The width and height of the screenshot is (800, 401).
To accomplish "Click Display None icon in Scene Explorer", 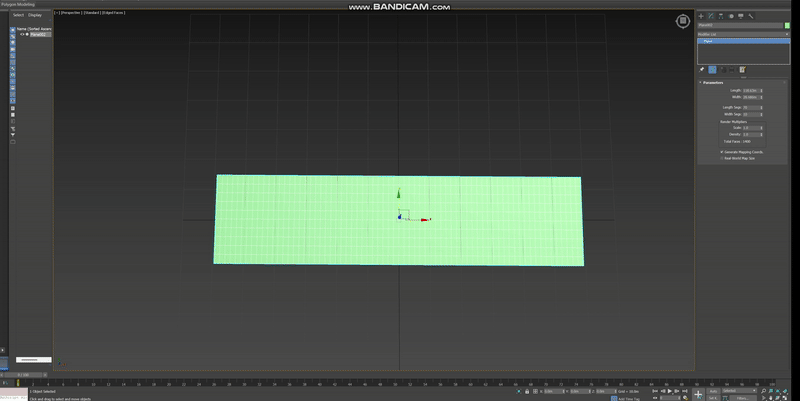I will click(x=13, y=115).
